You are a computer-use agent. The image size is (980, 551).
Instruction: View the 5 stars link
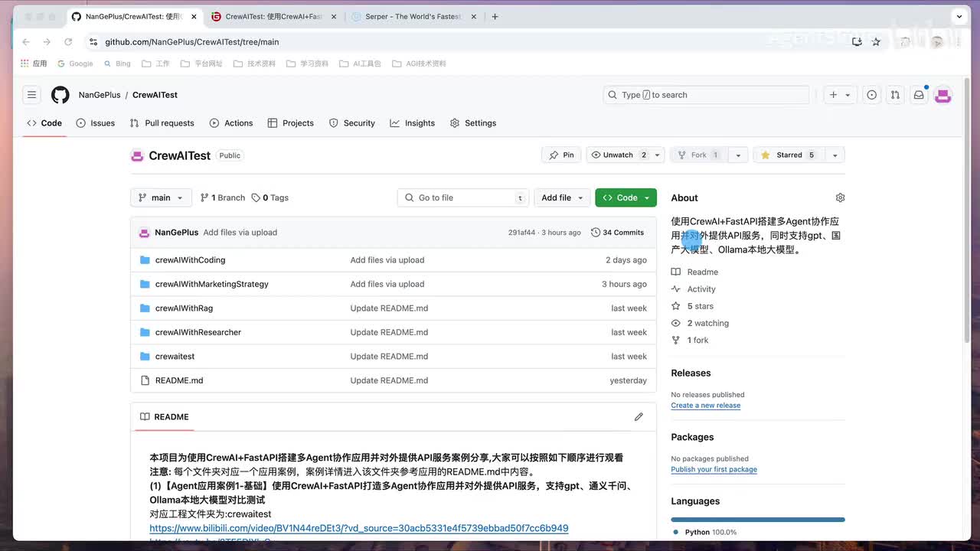pos(693,306)
